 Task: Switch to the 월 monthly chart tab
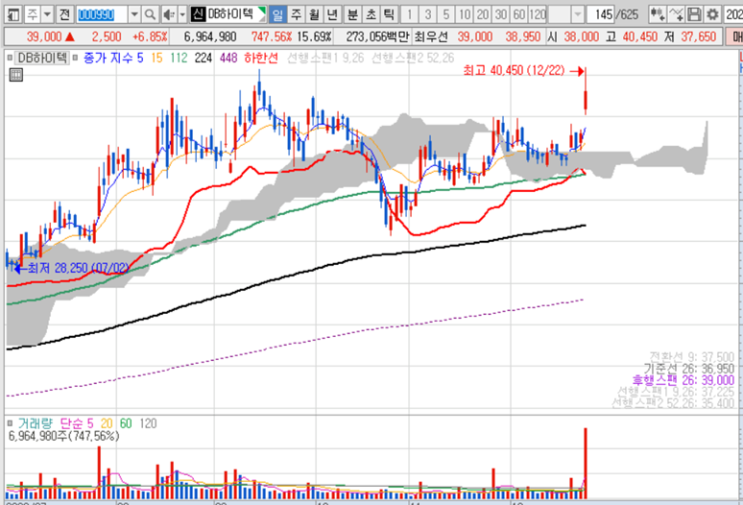(314, 15)
